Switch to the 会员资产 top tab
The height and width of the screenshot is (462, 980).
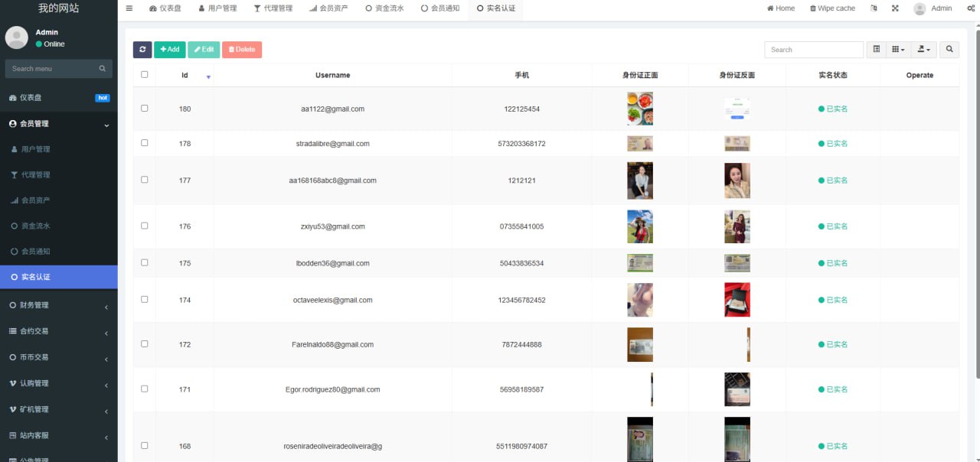coord(328,8)
